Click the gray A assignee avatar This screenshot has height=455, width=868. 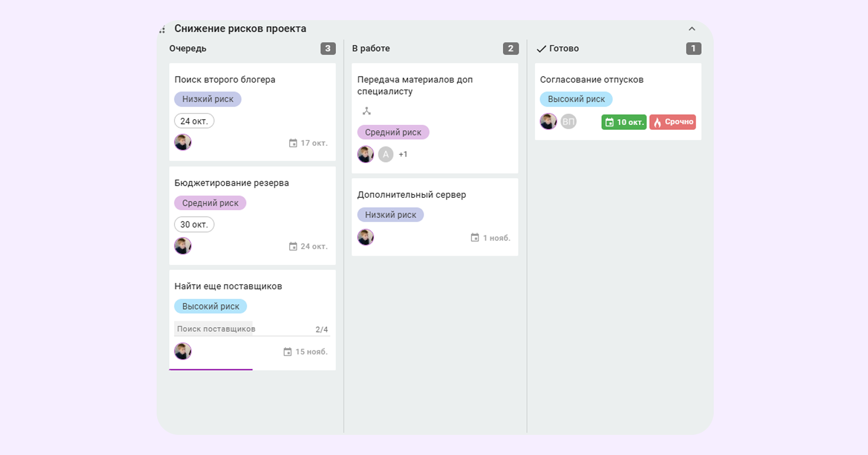(385, 154)
